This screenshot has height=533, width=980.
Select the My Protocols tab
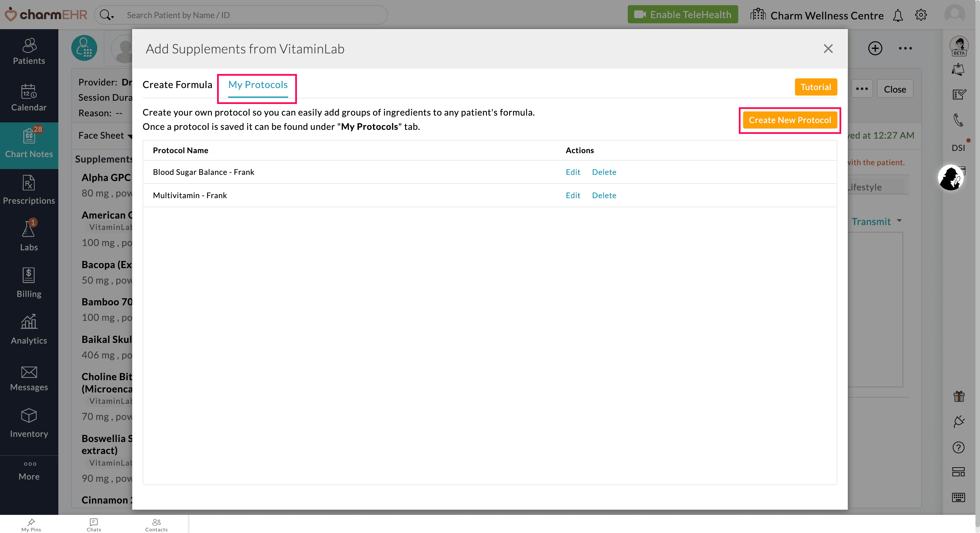[258, 85]
